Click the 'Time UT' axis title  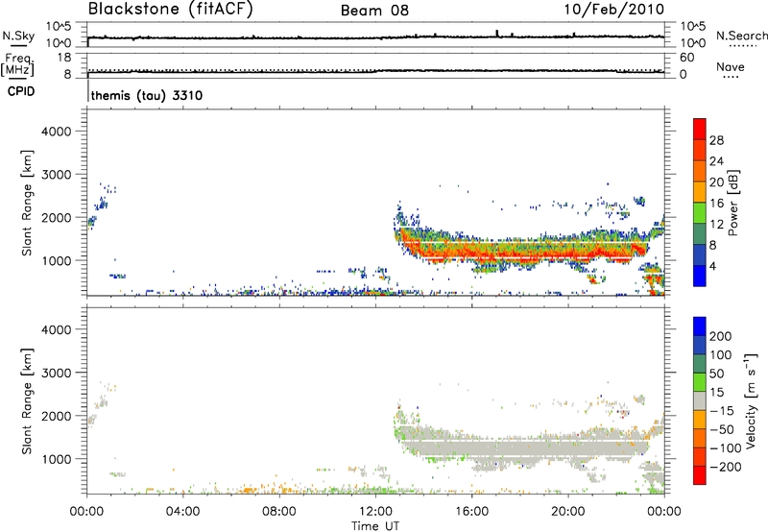[x=375, y=526]
